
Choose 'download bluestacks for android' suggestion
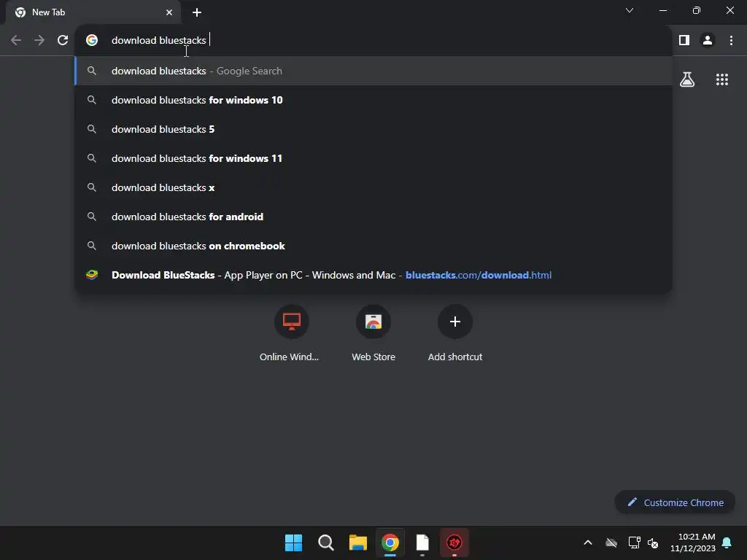pos(373,217)
